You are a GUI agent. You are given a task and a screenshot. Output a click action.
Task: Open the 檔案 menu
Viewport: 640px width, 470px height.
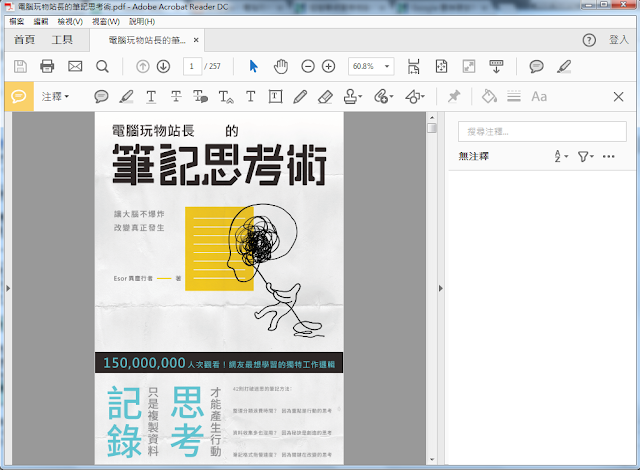pos(17,21)
